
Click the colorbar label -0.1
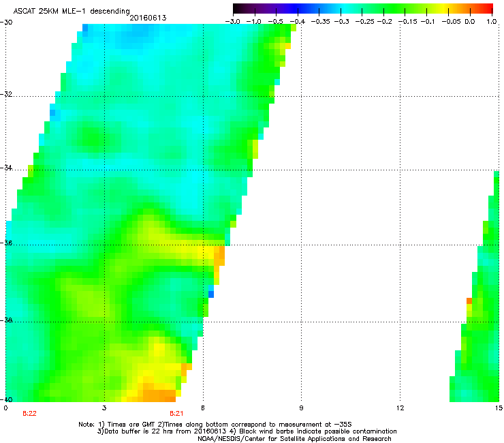coord(428,22)
